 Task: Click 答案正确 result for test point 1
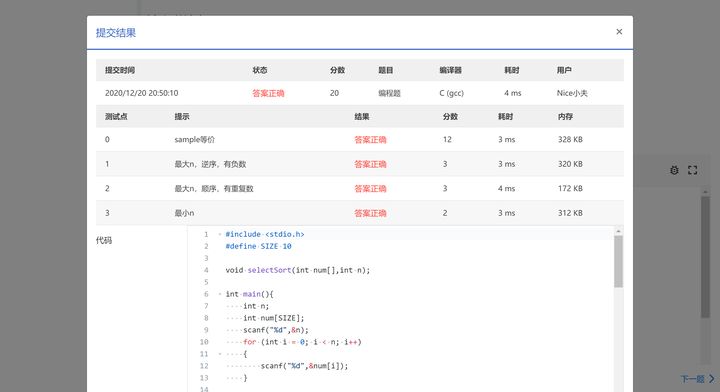pyautogui.click(x=370, y=164)
